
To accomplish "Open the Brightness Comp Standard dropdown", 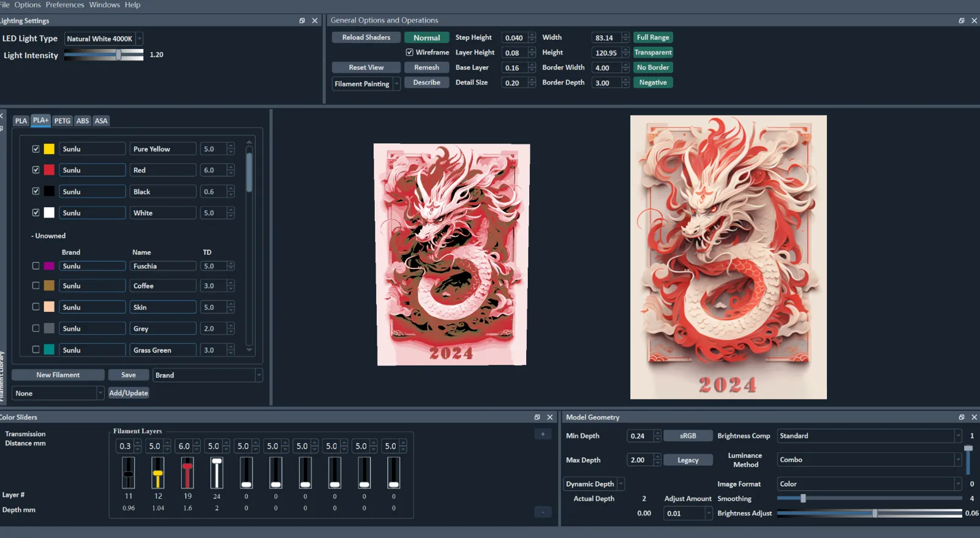I will click(870, 436).
